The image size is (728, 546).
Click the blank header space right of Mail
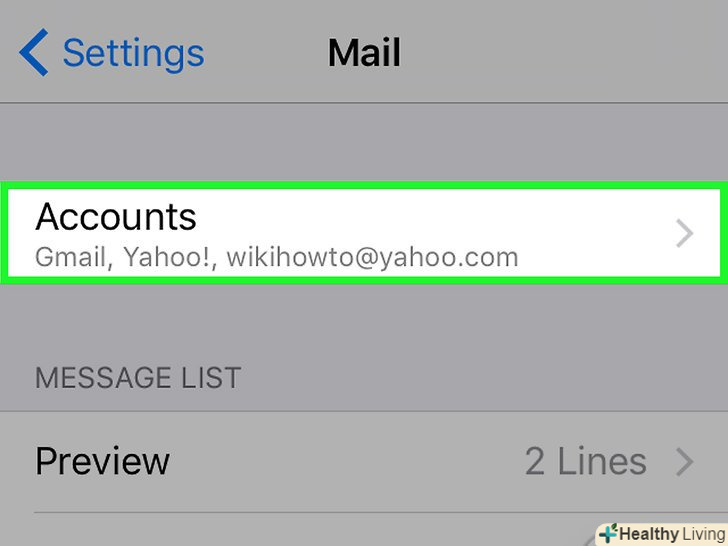[x=562, y=51]
